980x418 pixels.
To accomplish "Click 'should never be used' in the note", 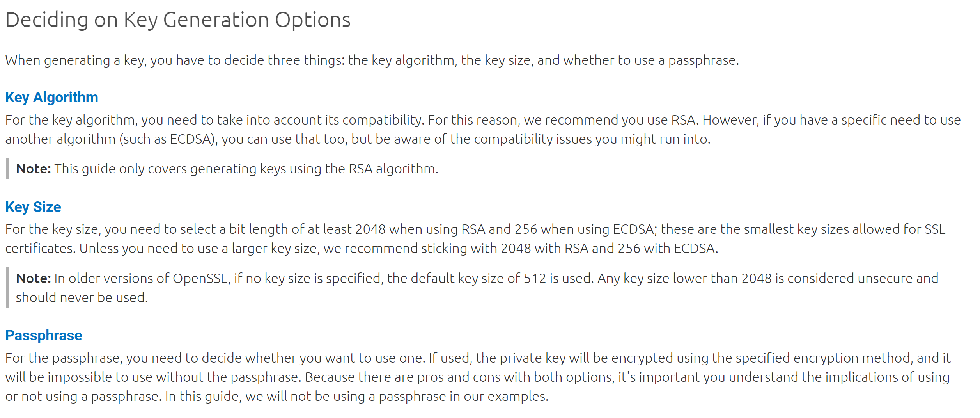I will point(80,297).
